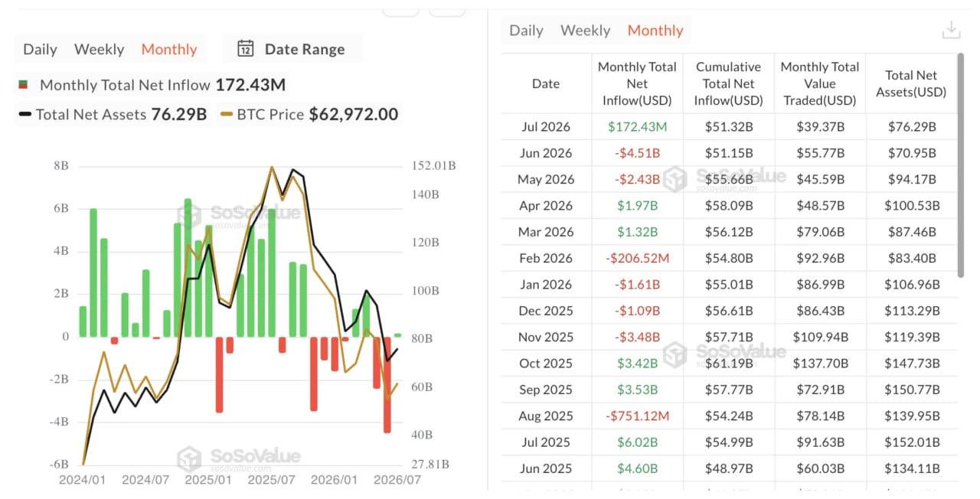Click the Date column header
Image resolution: width=980 pixels, height=499 pixels.
[546, 83]
